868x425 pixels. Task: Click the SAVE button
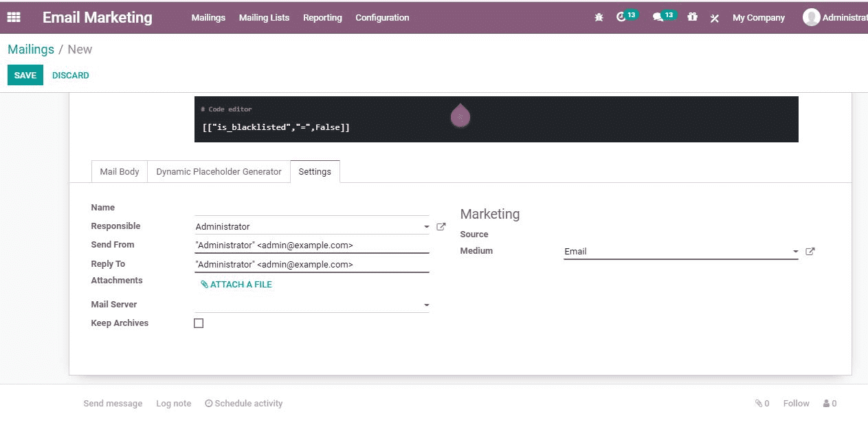(25, 76)
